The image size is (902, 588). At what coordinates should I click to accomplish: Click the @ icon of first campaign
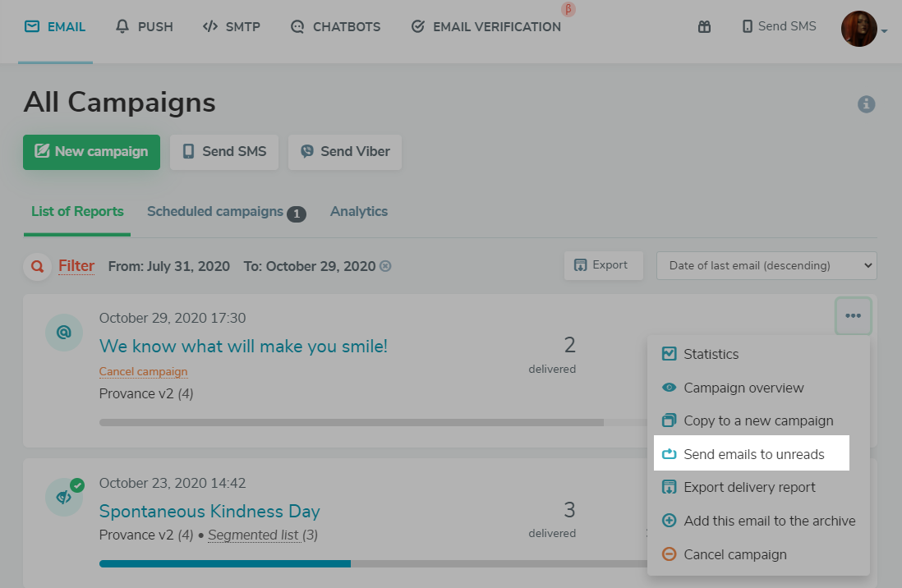[63, 333]
